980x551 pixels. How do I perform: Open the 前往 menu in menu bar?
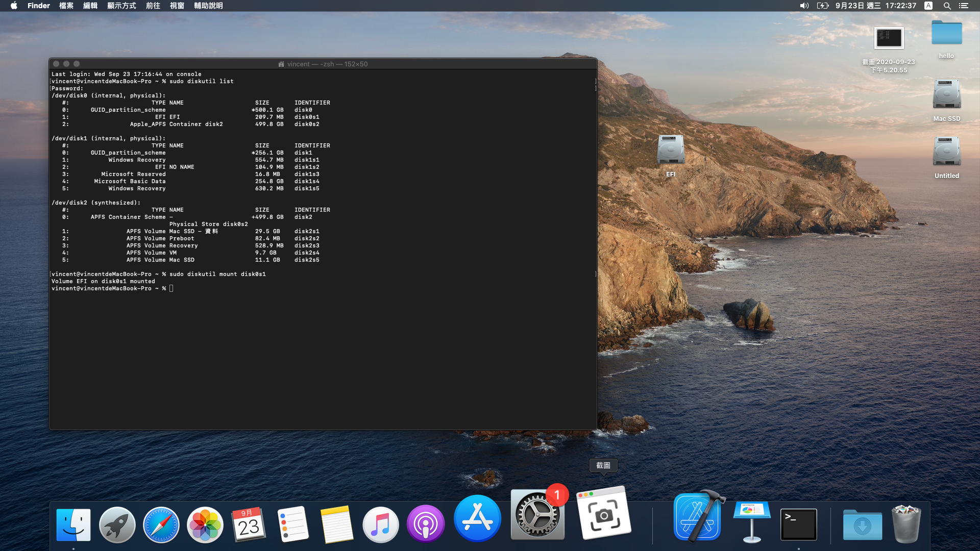click(153, 6)
